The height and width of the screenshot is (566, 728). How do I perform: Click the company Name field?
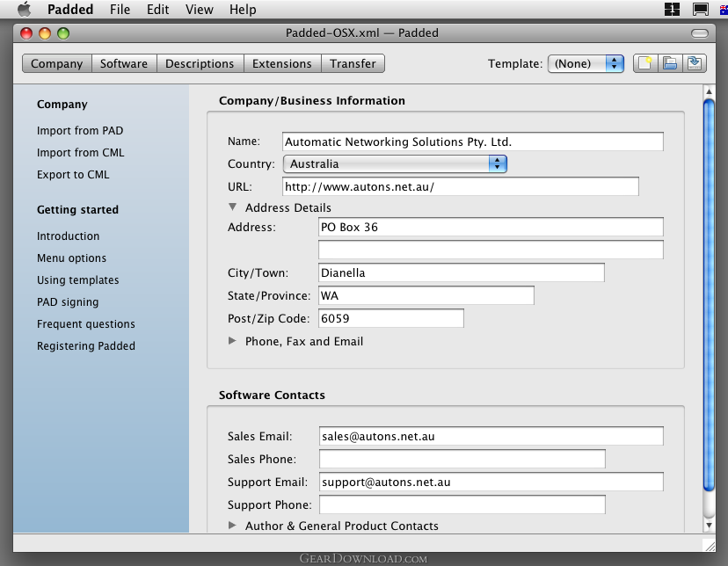coord(473,141)
